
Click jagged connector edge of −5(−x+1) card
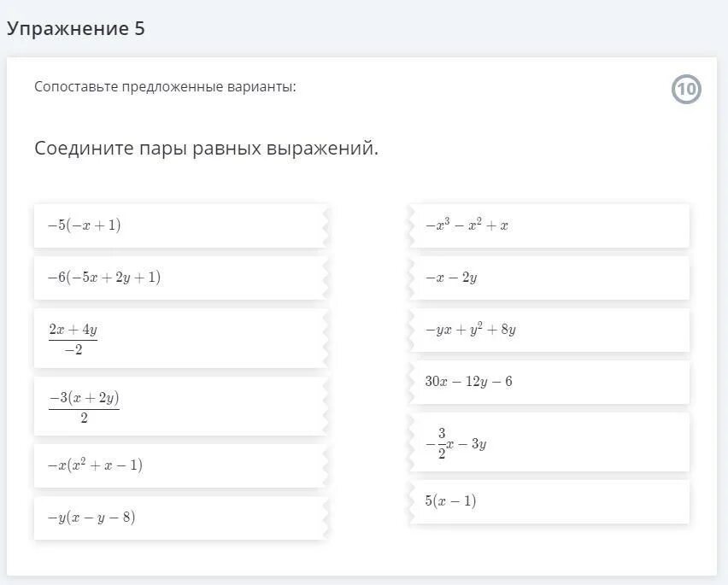pos(326,226)
